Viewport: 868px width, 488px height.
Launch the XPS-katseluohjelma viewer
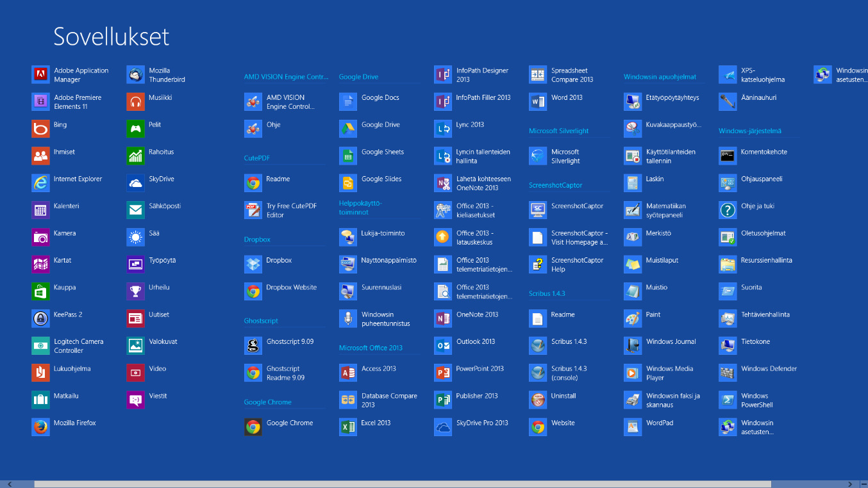753,75
